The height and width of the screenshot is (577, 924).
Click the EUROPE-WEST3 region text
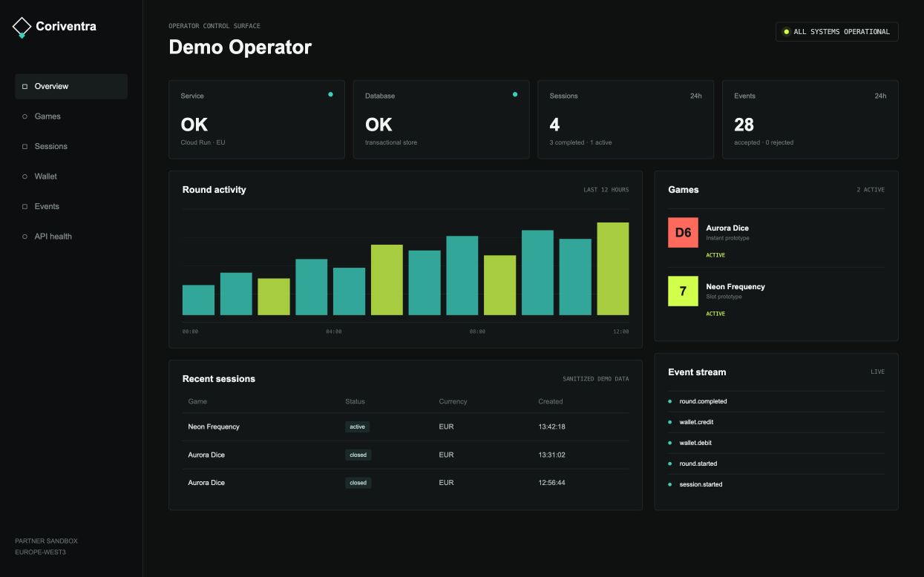pos(40,553)
